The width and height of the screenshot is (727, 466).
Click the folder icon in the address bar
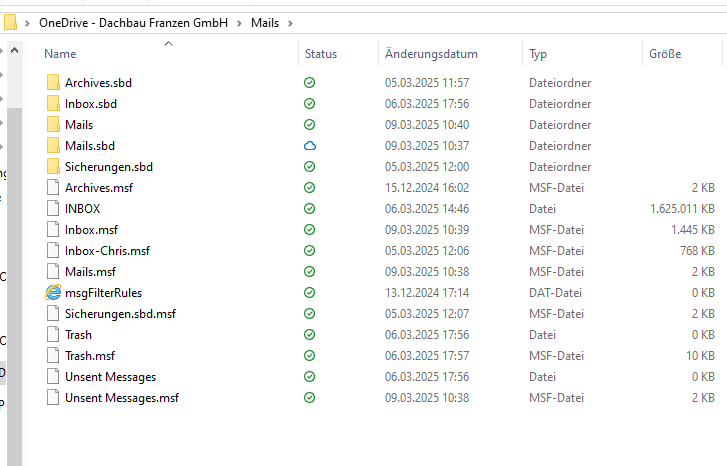(10, 23)
